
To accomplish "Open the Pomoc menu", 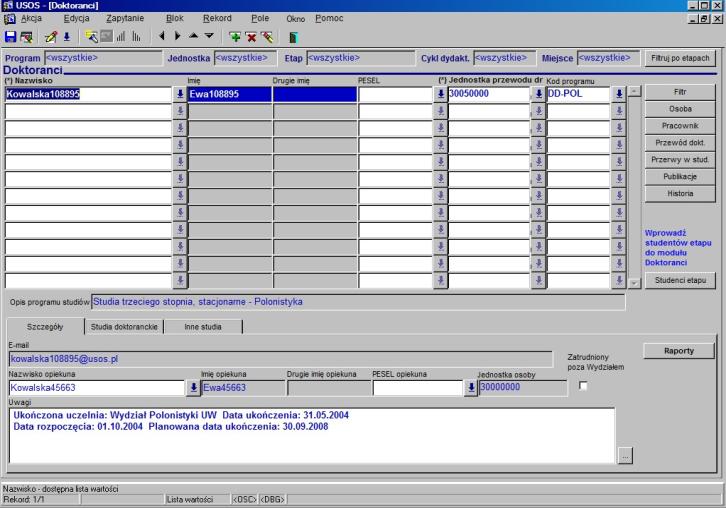I will 329,19.
